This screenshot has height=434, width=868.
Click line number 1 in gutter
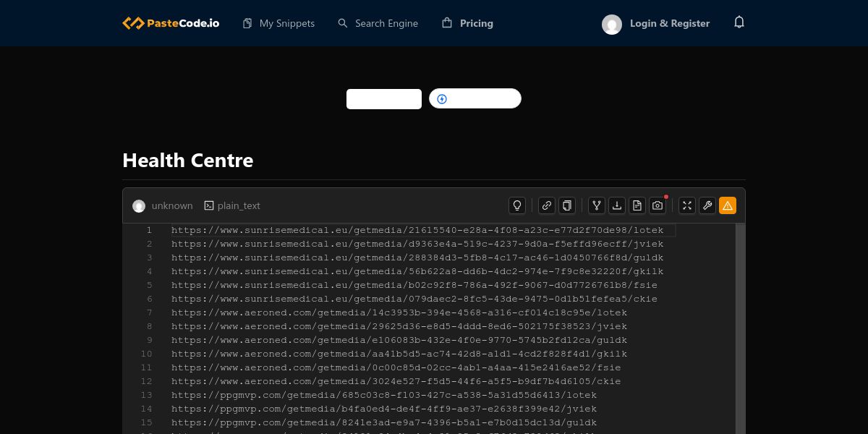coord(149,230)
